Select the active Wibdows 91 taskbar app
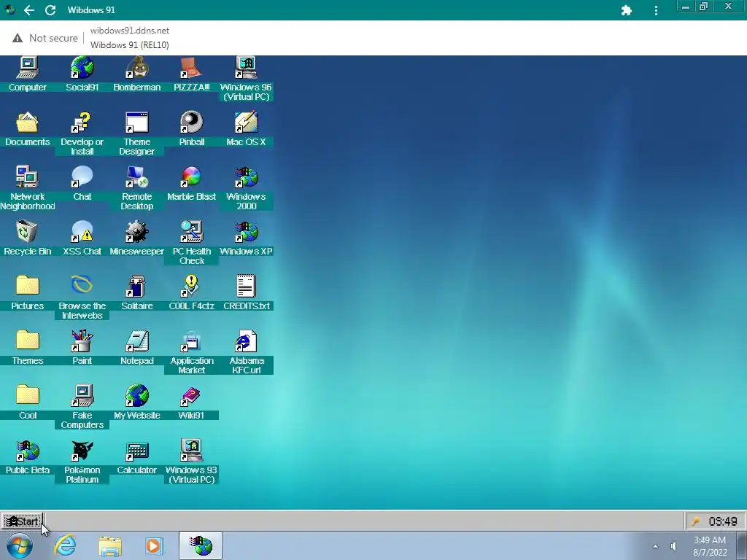This screenshot has height=560, width=747. (201, 545)
